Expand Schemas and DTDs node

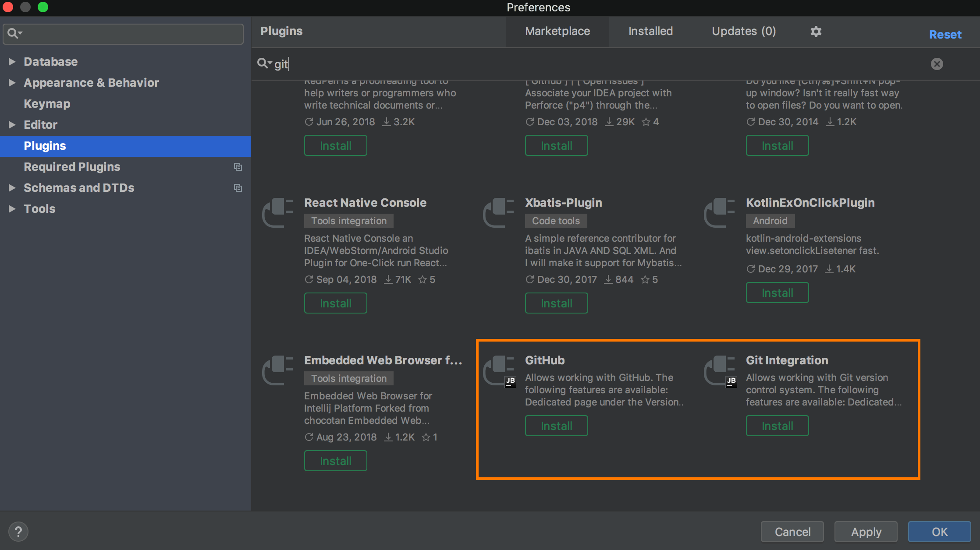coord(12,188)
